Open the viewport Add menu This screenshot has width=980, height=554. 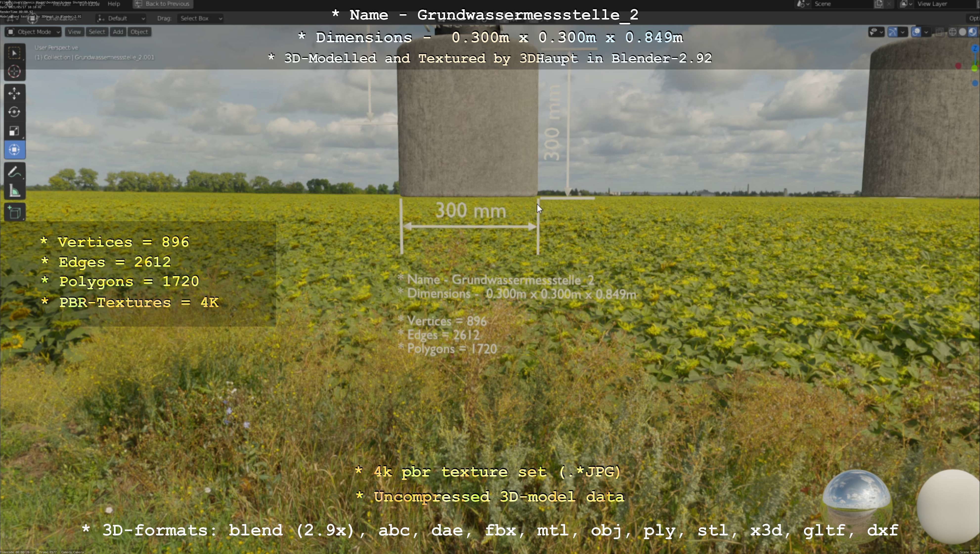[118, 32]
